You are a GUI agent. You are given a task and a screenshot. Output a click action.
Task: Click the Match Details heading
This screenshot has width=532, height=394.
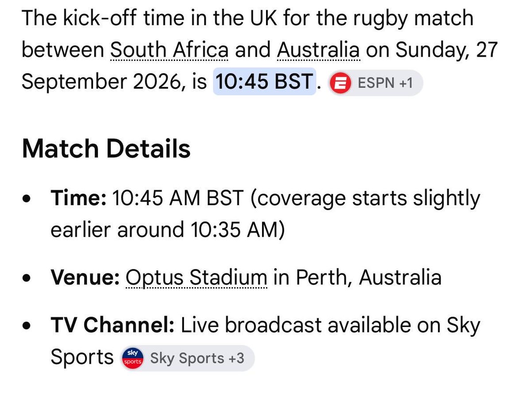[x=106, y=149]
